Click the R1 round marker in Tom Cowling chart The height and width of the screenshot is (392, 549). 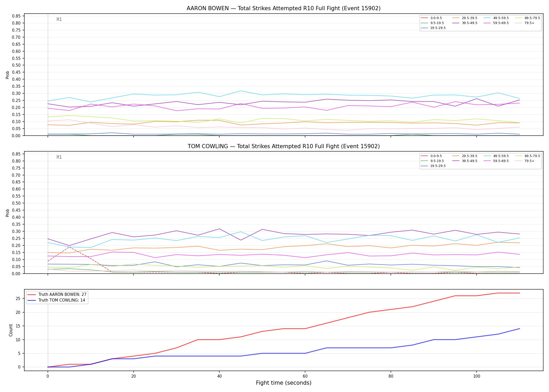tap(59, 157)
